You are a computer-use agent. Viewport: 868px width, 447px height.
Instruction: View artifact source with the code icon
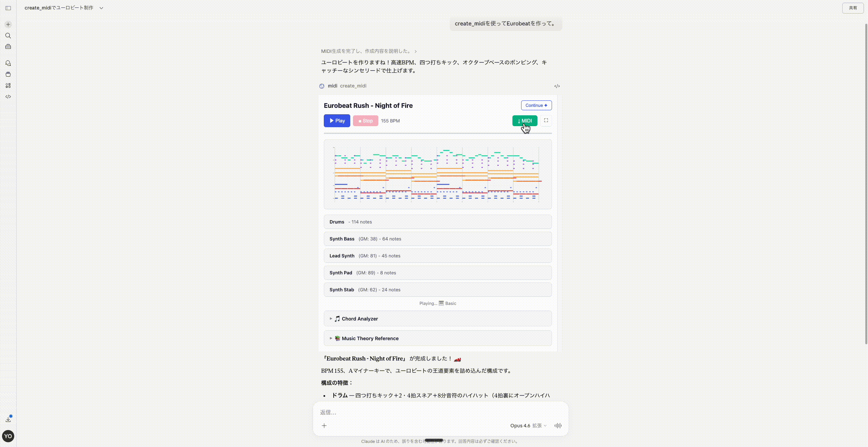tap(557, 86)
